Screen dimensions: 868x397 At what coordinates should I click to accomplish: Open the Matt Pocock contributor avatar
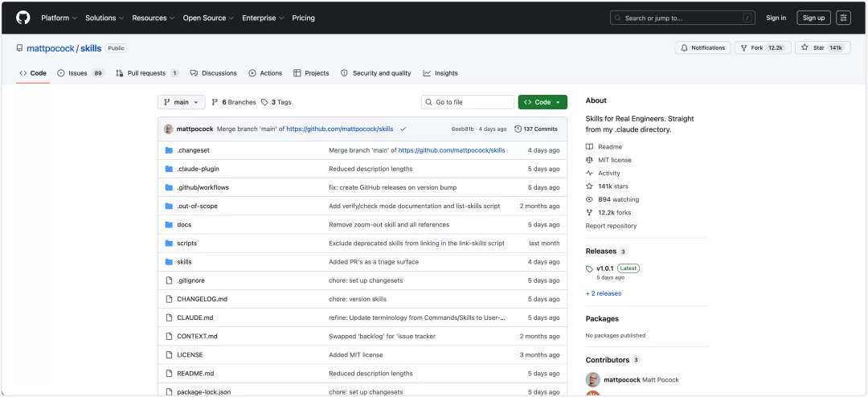tap(593, 380)
